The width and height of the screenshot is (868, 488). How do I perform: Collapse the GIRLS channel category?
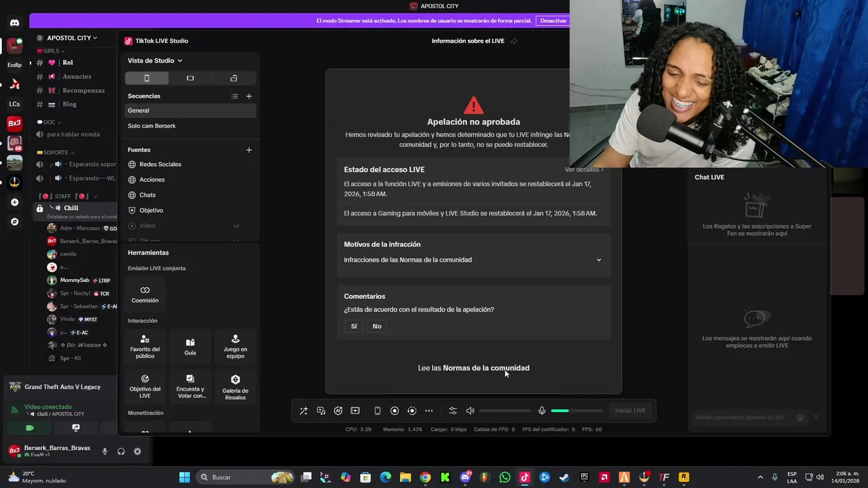click(x=51, y=51)
